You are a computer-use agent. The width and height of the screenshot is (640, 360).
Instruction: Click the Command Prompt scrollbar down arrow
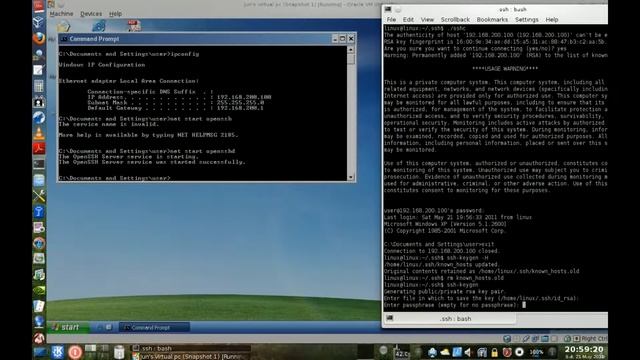click(351, 177)
